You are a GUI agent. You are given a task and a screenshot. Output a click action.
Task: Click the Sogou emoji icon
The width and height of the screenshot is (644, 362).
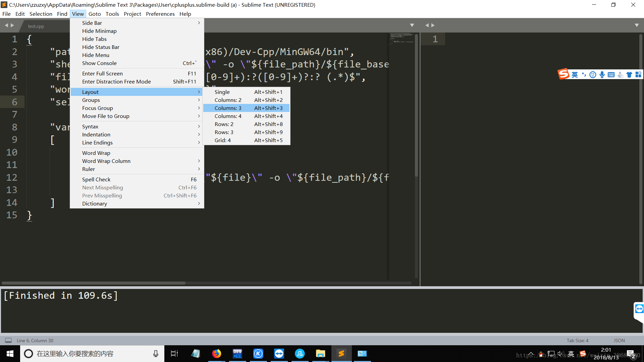click(x=593, y=74)
